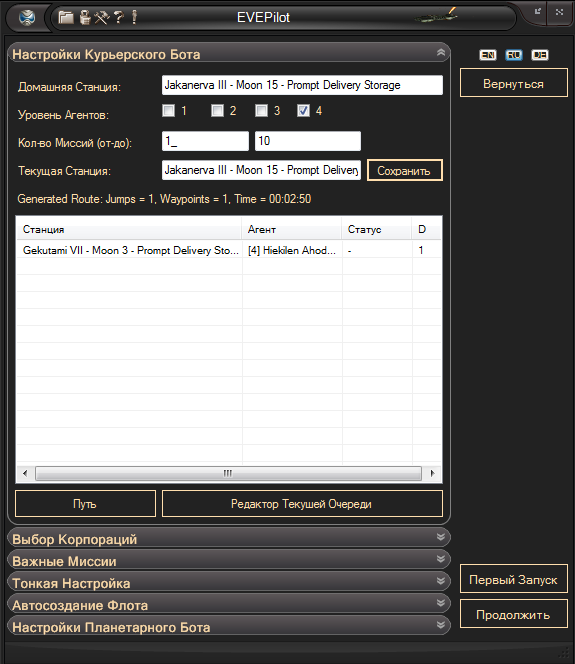The image size is (575, 664).
Task: Switch language to RU
Action: 514,55
